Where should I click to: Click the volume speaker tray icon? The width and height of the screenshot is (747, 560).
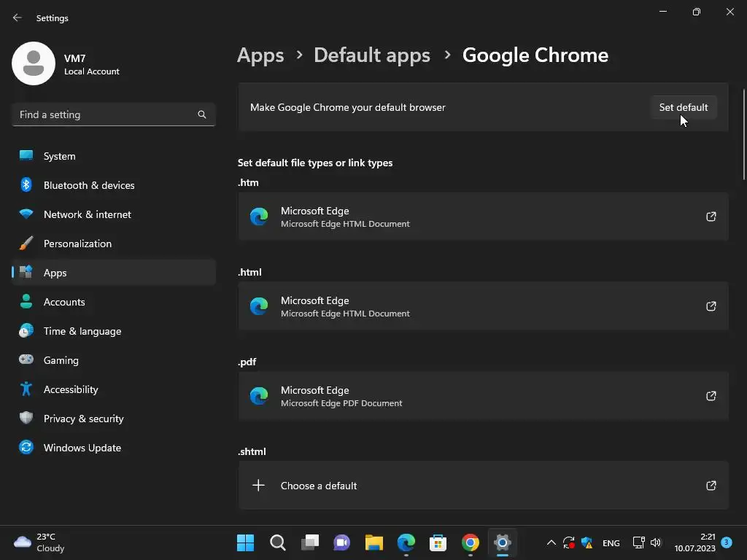coord(656,542)
